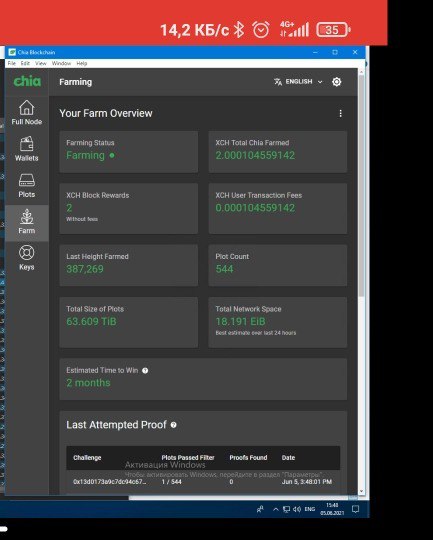Click the Farming status value
Viewport: 433px width, 540px height.
pyautogui.click(x=85, y=155)
